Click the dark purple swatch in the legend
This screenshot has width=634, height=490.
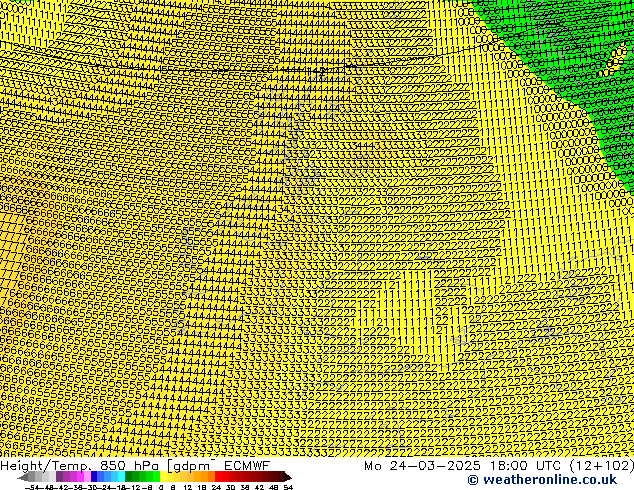[x=59, y=477]
